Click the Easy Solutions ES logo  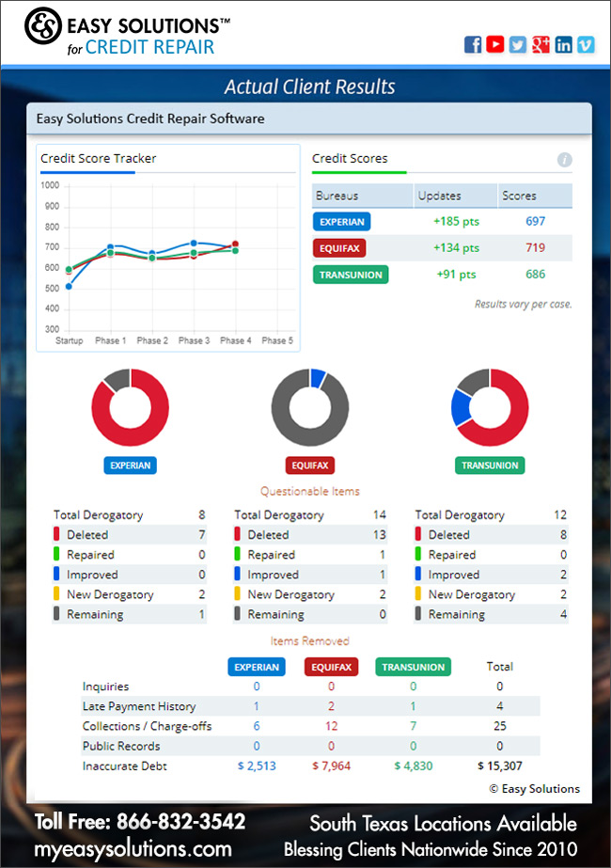click(x=42, y=25)
